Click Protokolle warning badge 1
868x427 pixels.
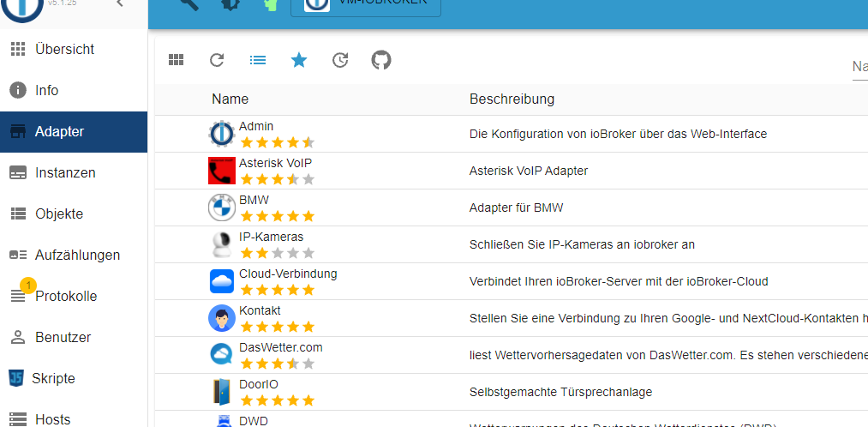pos(28,286)
